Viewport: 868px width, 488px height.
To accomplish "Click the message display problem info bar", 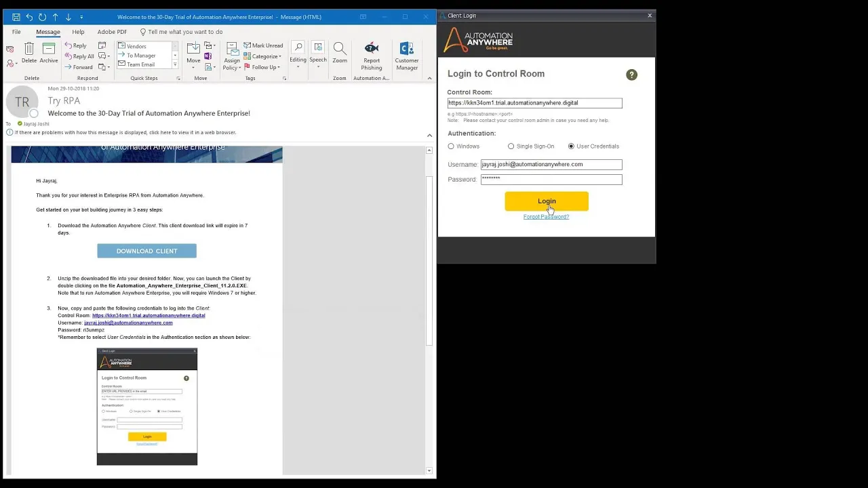I will coord(125,133).
